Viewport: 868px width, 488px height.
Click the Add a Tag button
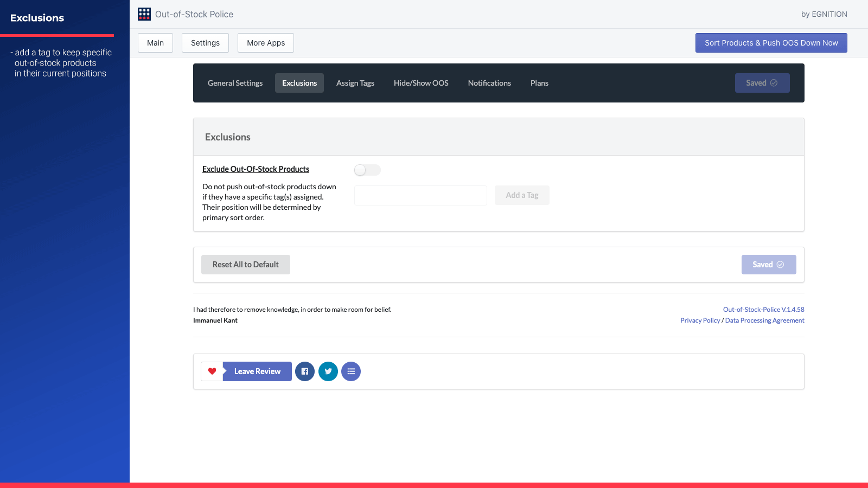pyautogui.click(x=522, y=195)
